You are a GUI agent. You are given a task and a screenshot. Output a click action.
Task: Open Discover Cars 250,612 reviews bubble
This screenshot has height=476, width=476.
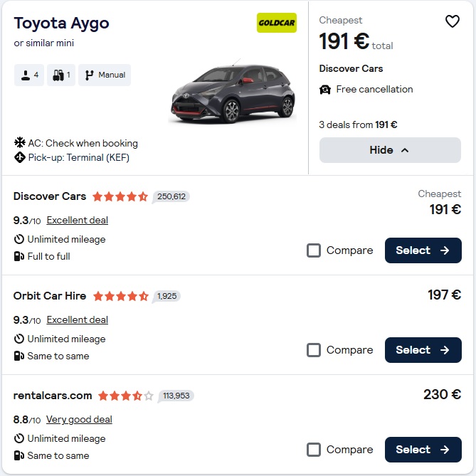pos(171,196)
